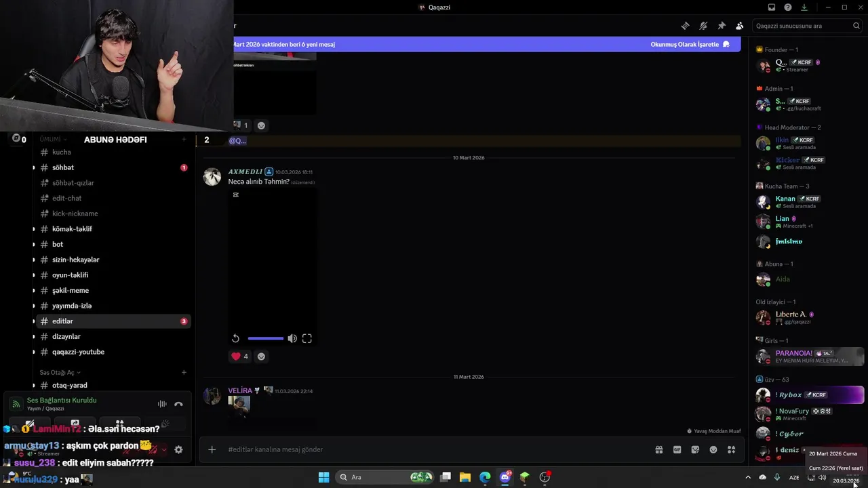
Task: Open pinned messages with the pin icon
Action: [x=722, y=26]
